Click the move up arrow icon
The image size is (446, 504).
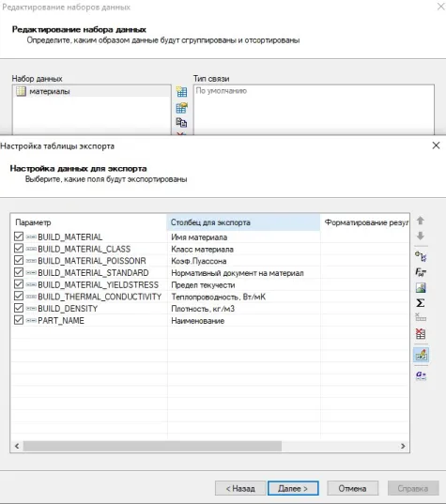tap(421, 221)
